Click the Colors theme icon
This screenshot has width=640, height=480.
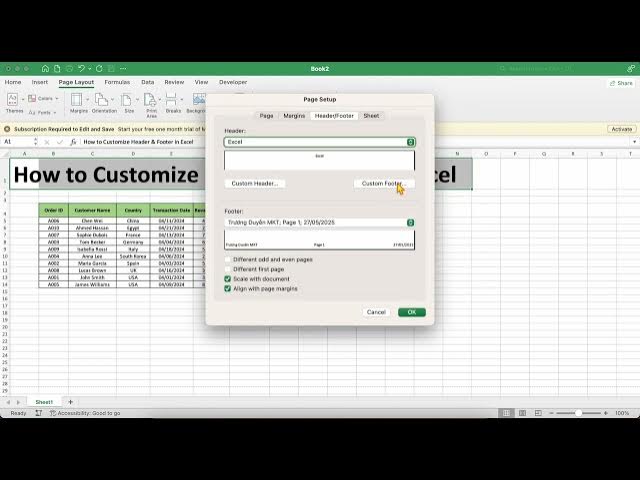32,98
